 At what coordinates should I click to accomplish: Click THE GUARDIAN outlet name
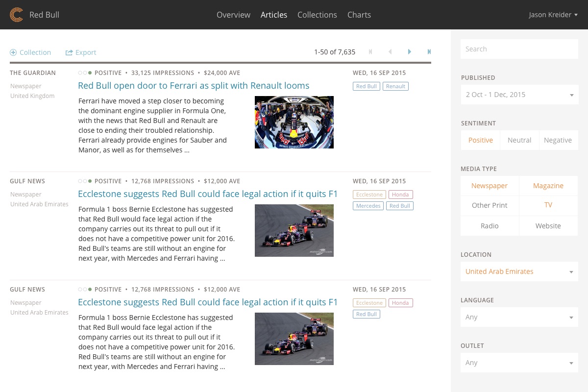coord(33,73)
